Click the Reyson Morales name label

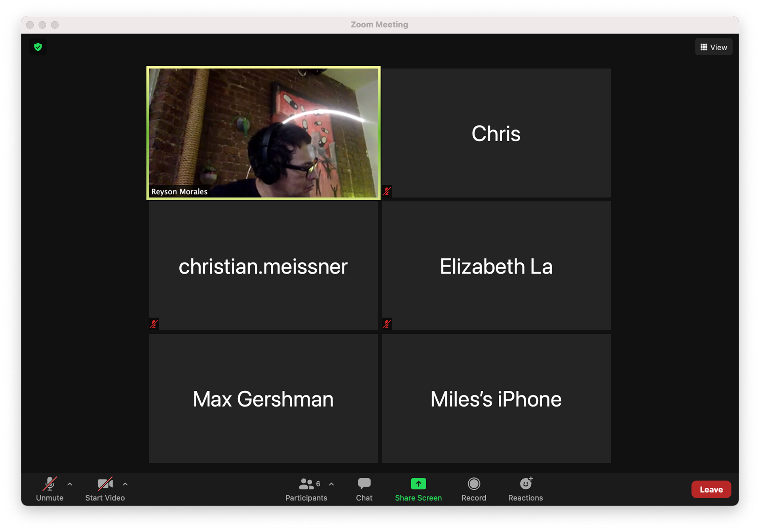179,192
